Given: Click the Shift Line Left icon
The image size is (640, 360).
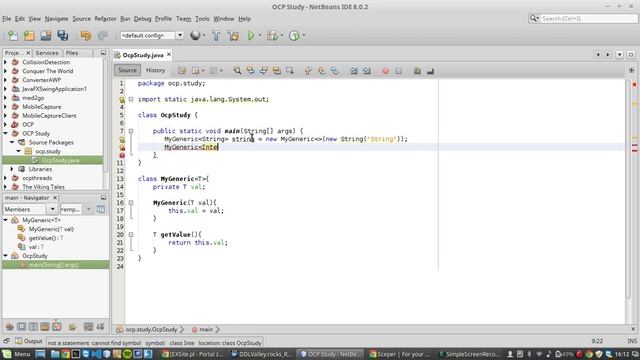Looking at the screenshot, I should tap(353, 71).
